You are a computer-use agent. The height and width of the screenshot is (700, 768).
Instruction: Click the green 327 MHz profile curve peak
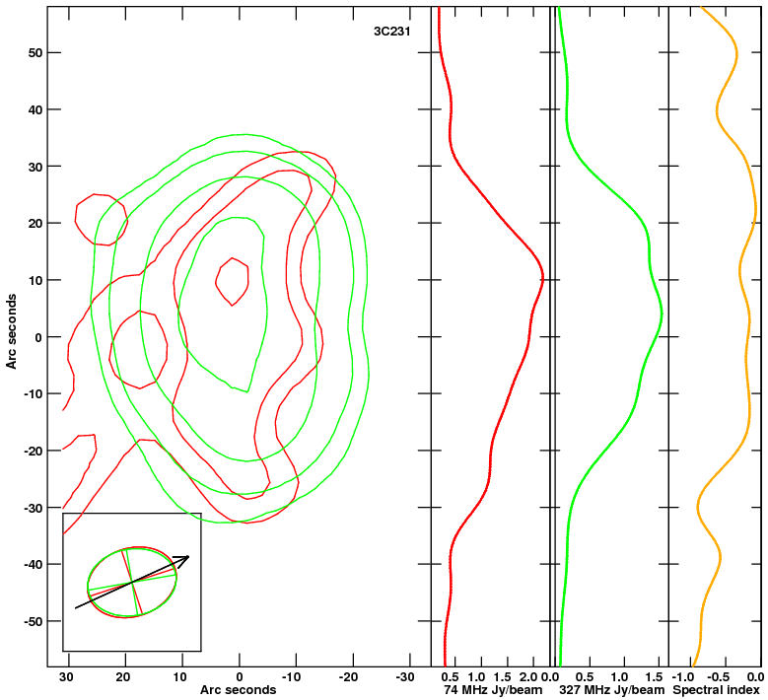[662, 315]
